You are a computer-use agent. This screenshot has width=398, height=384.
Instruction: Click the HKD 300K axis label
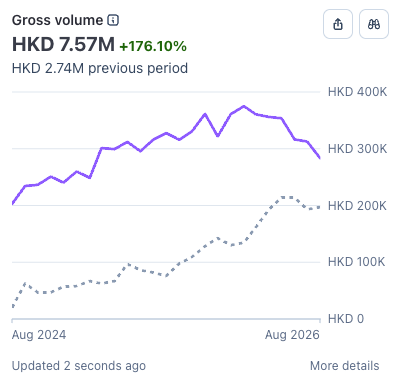point(357,149)
